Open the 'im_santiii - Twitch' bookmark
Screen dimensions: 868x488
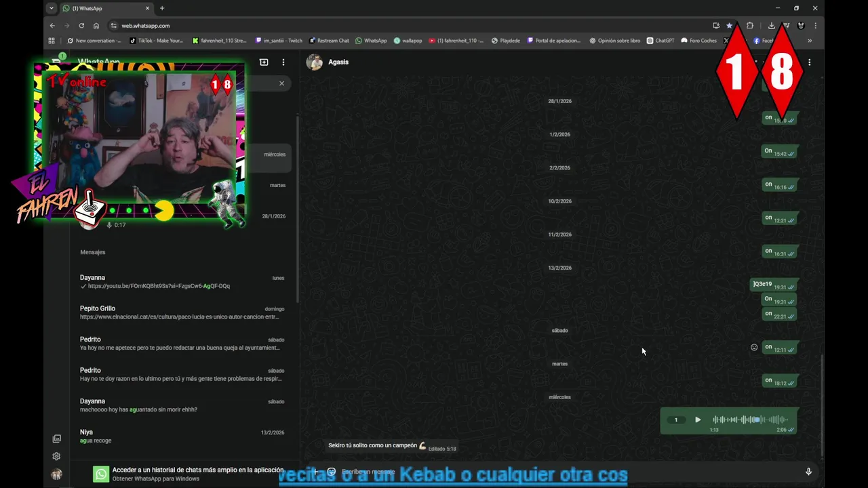pos(279,41)
